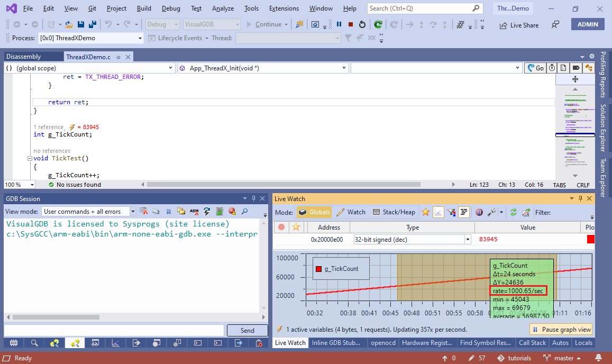Collapse the TickTest function code block
612x364 pixels.
pos(30,158)
